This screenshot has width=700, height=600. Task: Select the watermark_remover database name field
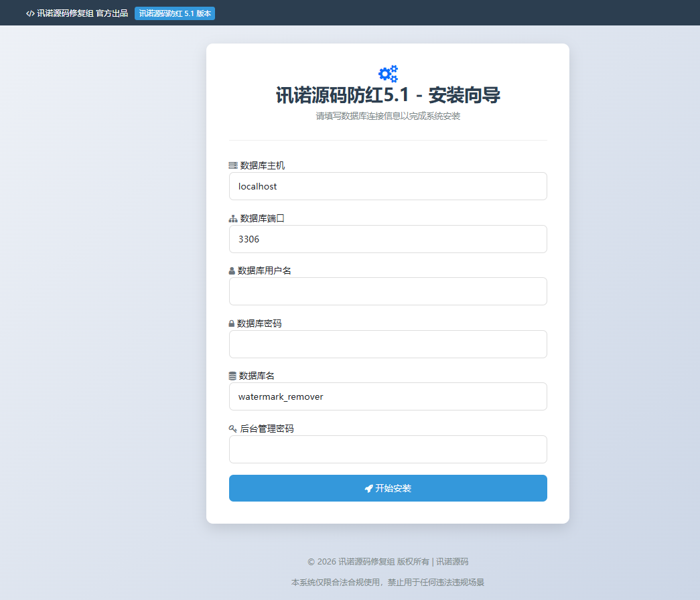[x=388, y=396]
